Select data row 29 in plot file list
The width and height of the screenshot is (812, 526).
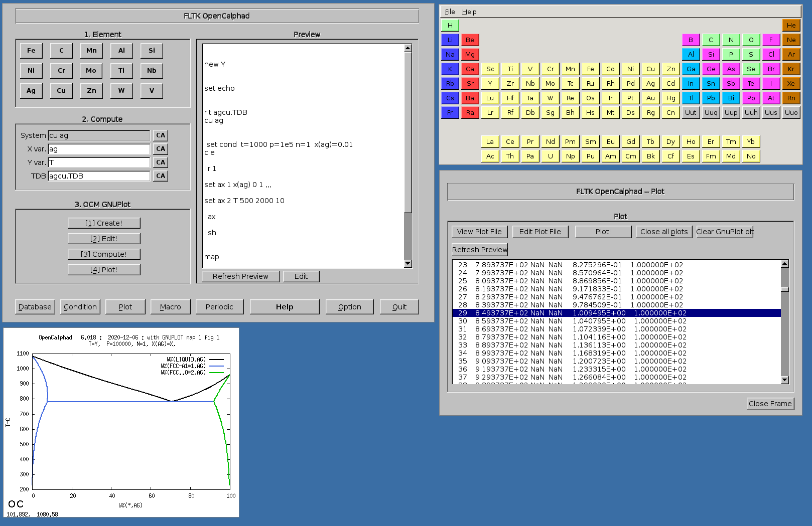coord(617,313)
